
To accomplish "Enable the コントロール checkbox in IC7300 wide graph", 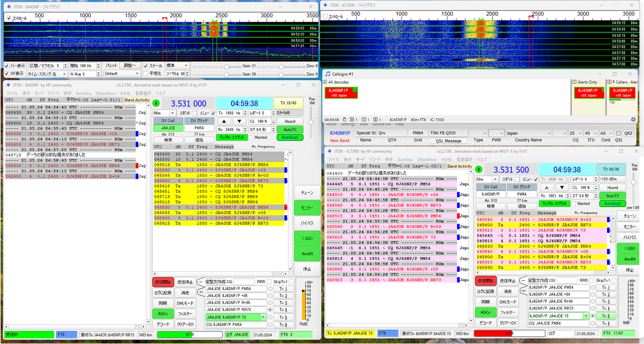I will click(325, 16).
